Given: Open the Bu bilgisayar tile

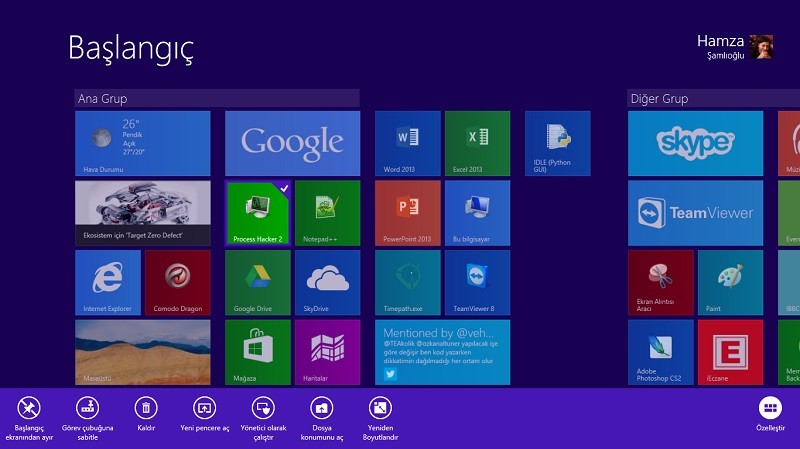Looking at the screenshot, I should (x=477, y=213).
